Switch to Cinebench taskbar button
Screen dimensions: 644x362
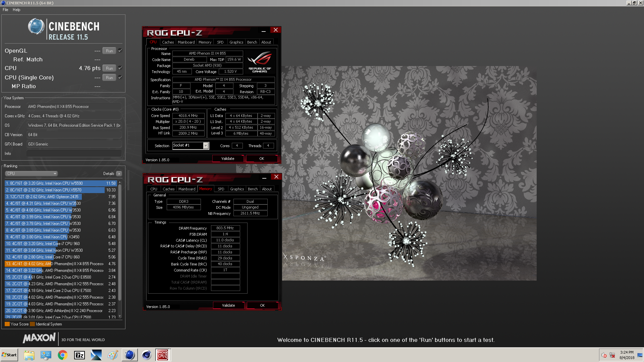[130, 355]
